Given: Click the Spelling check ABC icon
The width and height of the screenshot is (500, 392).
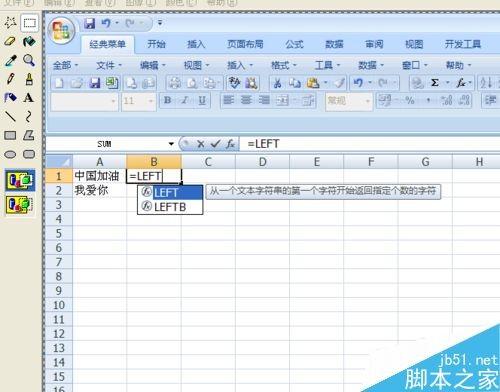Looking at the screenshot, I should point(234,83).
